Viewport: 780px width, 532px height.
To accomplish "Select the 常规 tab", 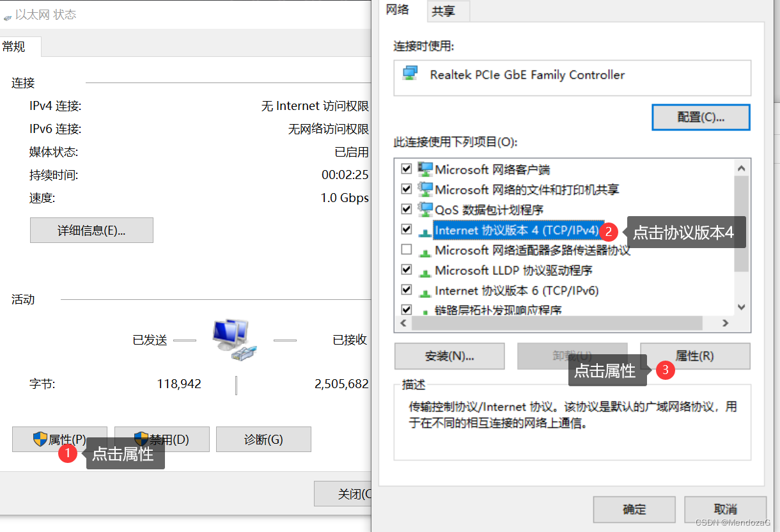I will (x=14, y=47).
